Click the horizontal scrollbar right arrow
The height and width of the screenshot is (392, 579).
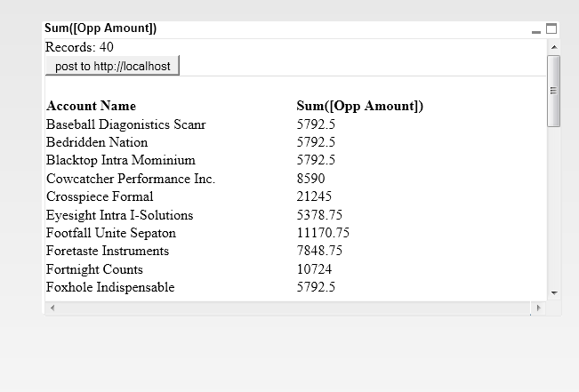[x=537, y=308]
